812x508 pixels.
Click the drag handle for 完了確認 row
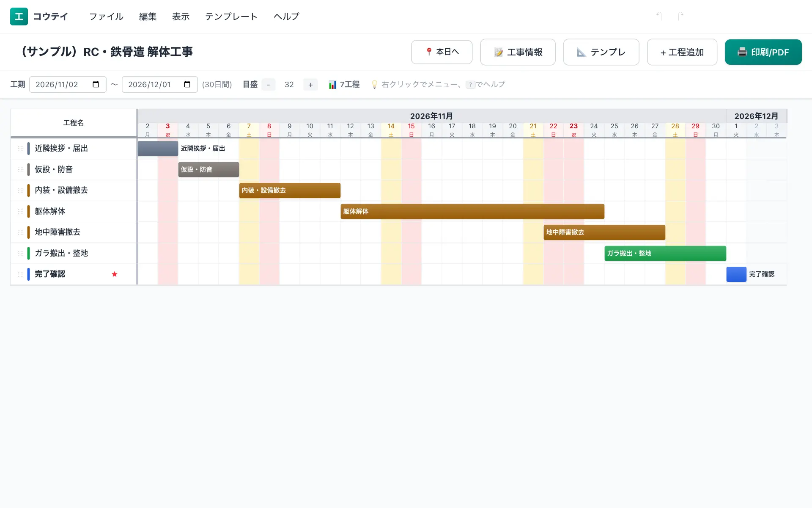[20, 274]
